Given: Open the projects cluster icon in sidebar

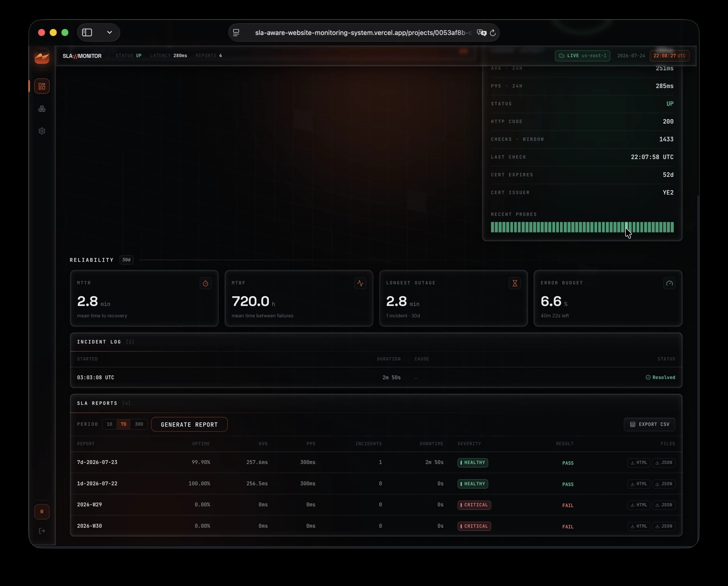Looking at the screenshot, I should click(42, 109).
